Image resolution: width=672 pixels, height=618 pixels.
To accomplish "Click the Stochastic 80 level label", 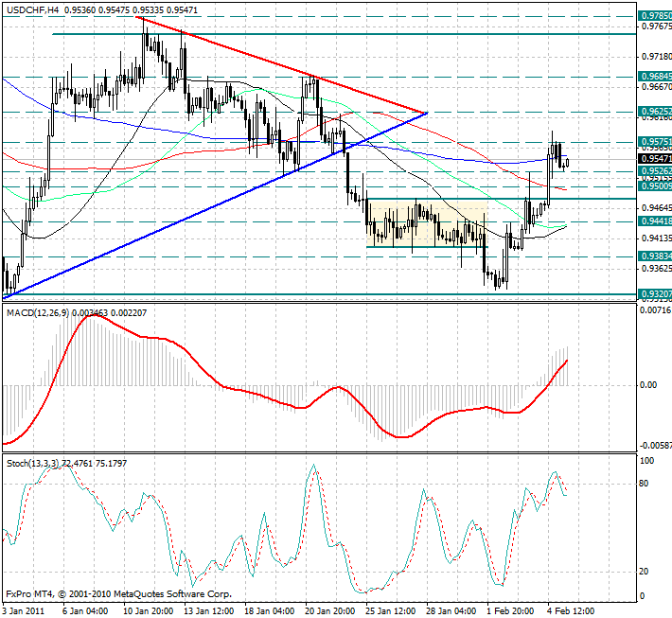I will [644, 484].
